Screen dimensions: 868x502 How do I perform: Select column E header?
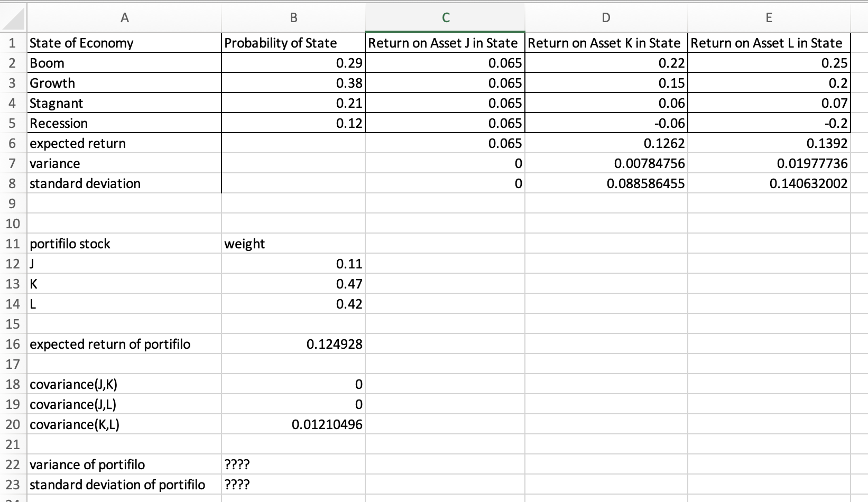tap(768, 17)
